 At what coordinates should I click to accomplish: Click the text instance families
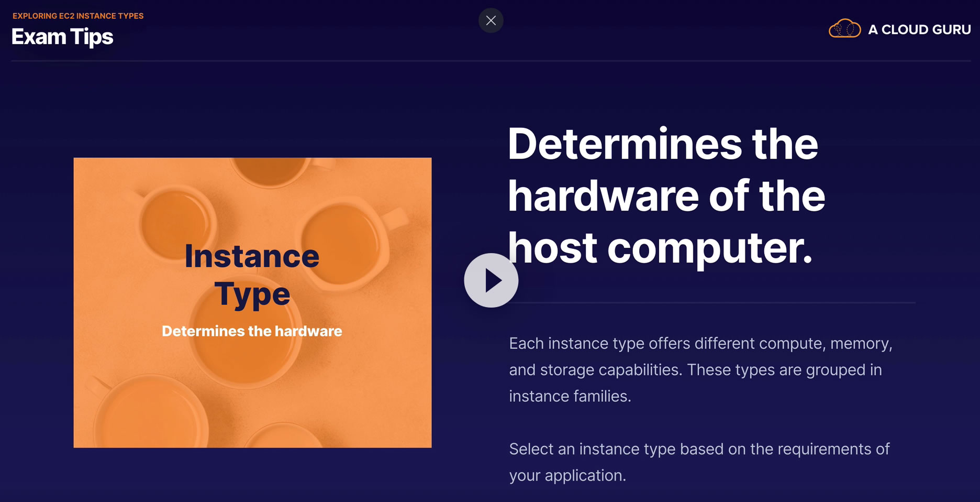point(570,396)
